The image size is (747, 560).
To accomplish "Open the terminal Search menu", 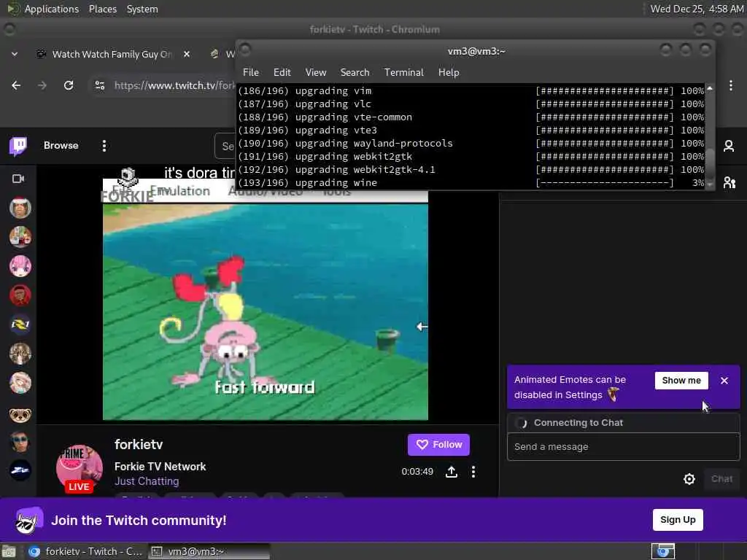I will (355, 72).
